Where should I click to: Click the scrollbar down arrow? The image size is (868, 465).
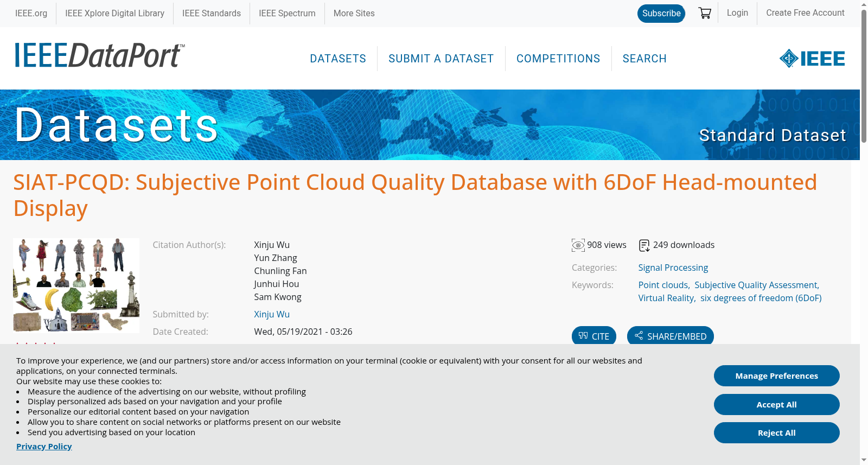click(864, 460)
